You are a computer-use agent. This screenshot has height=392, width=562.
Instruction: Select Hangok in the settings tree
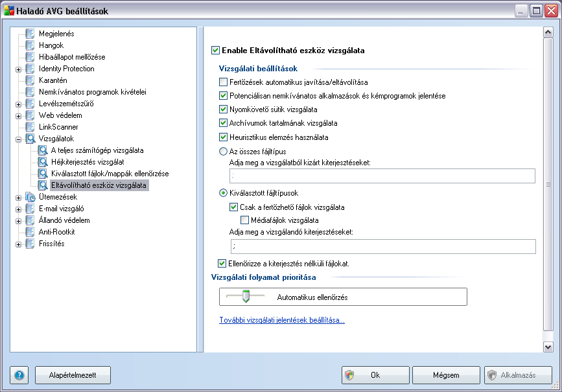[x=51, y=45]
